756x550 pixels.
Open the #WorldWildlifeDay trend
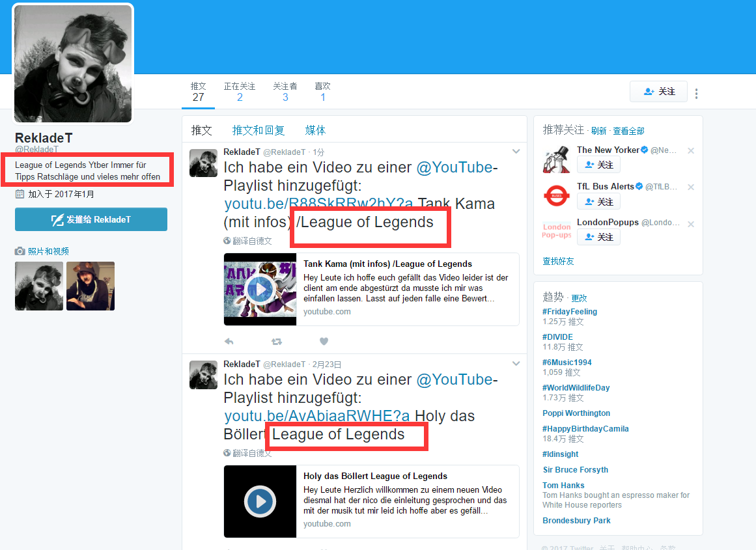click(x=576, y=387)
